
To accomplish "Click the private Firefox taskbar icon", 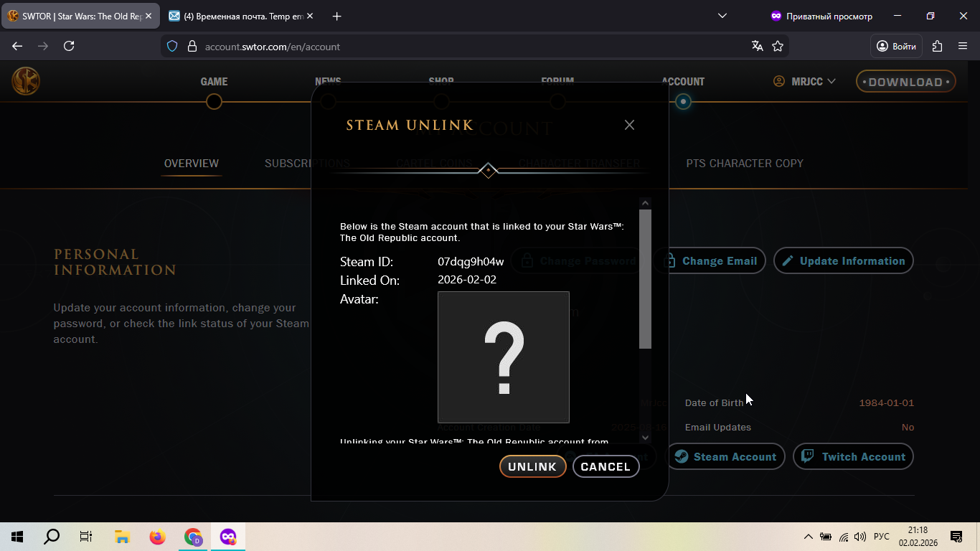I will click(228, 537).
